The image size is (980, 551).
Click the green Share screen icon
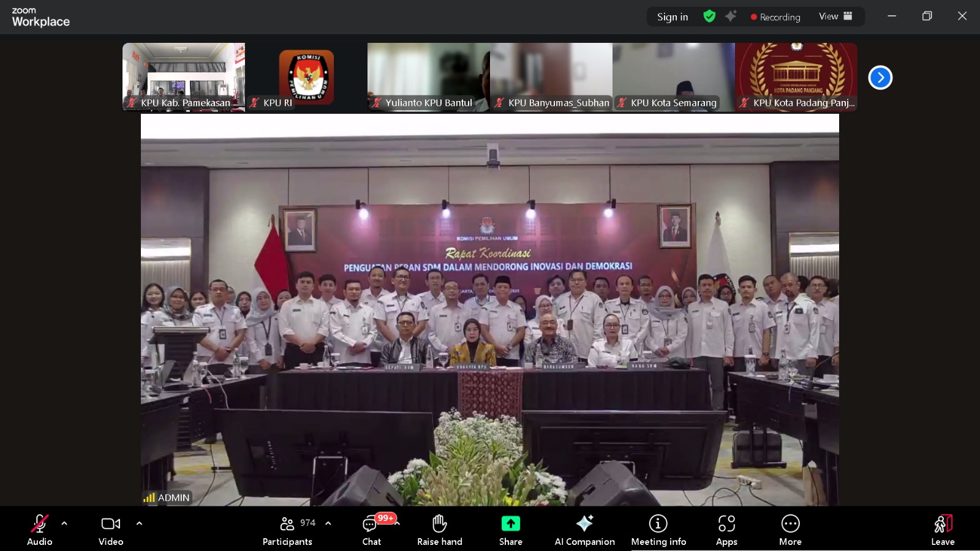pyautogui.click(x=510, y=523)
